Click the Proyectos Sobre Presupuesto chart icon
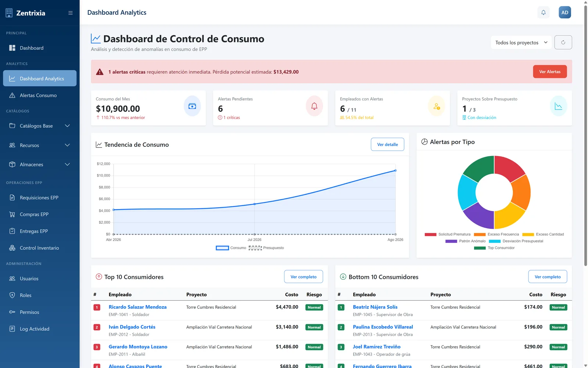This screenshot has height=368, width=588. tap(559, 106)
